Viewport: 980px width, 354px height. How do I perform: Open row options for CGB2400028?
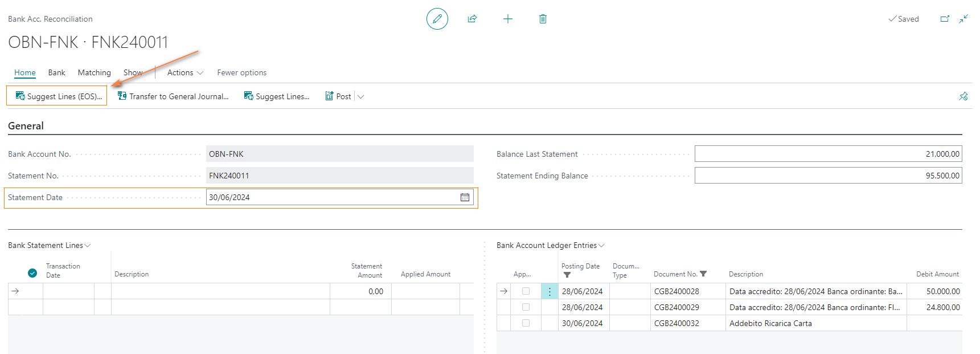point(550,291)
